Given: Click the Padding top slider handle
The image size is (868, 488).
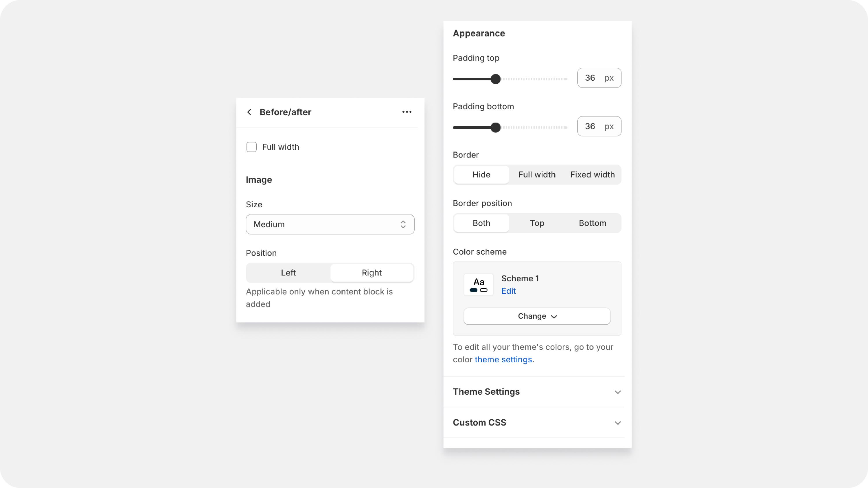Looking at the screenshot, I should click(495, 79).
